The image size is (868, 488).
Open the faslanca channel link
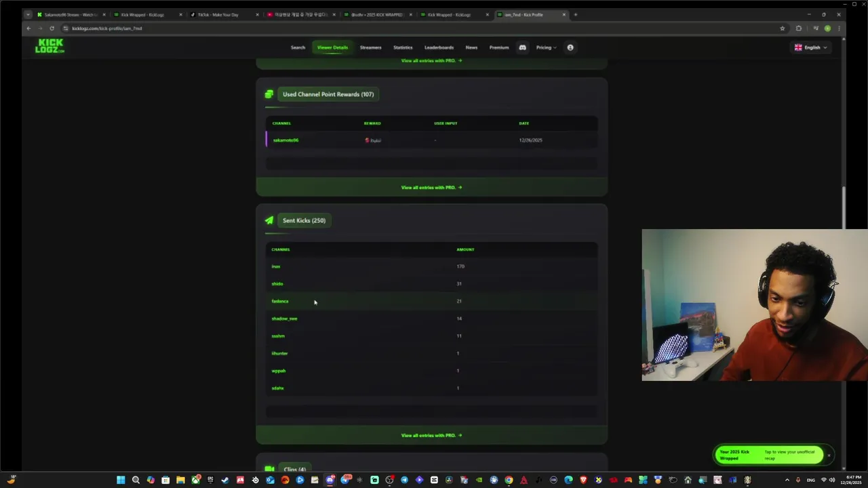tap(280, 301)
